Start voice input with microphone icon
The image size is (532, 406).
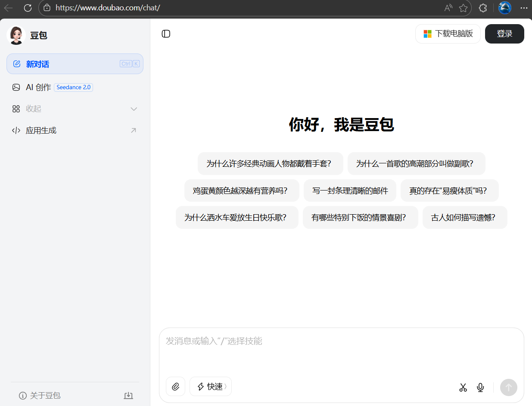[x=480, y=387]
